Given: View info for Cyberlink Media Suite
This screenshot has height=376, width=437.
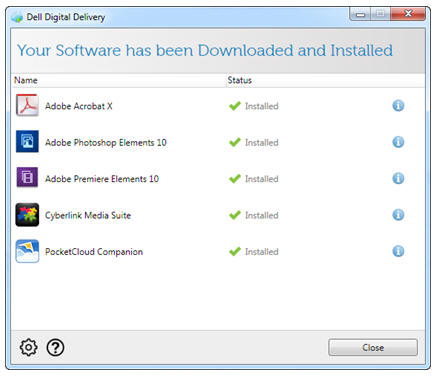Looking at the screenshot, I should click(398, 215).
